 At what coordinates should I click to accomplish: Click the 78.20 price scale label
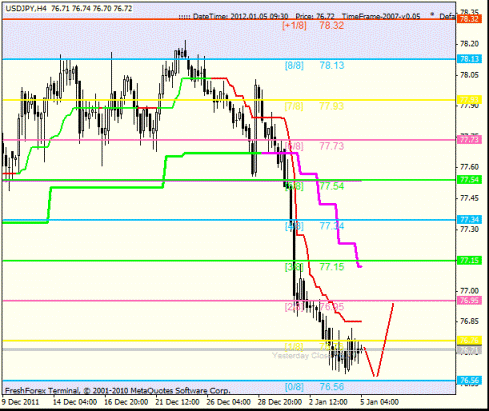[x=469, y=44]
